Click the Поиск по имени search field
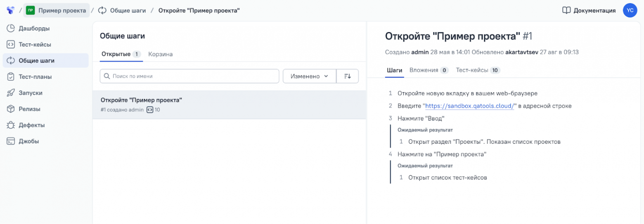644x224 pixels. (190, 76)
